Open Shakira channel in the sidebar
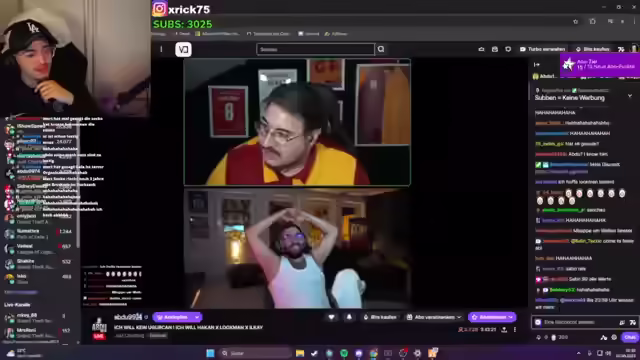This screenshot has height=360, width=640. pos(39,264)
